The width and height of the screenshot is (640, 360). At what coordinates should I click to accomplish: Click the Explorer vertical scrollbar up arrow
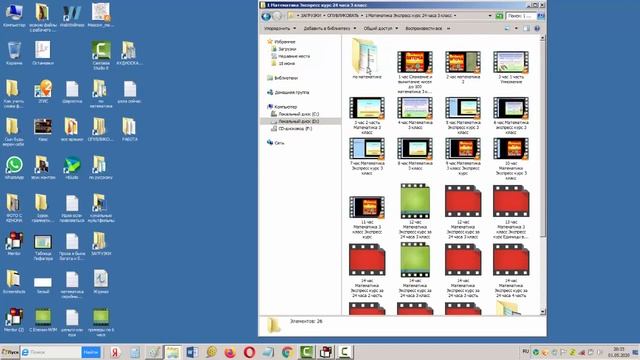point(542,38)
